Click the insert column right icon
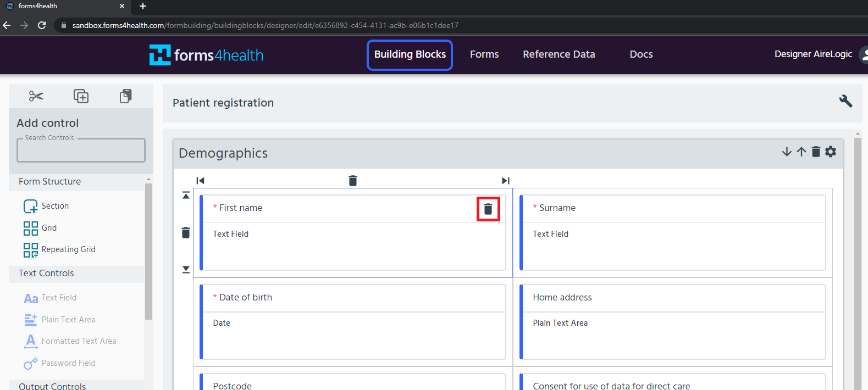Image resolution: width=868 pixels, height=390 pixels. pyautogui.click(x=506, y=181)
